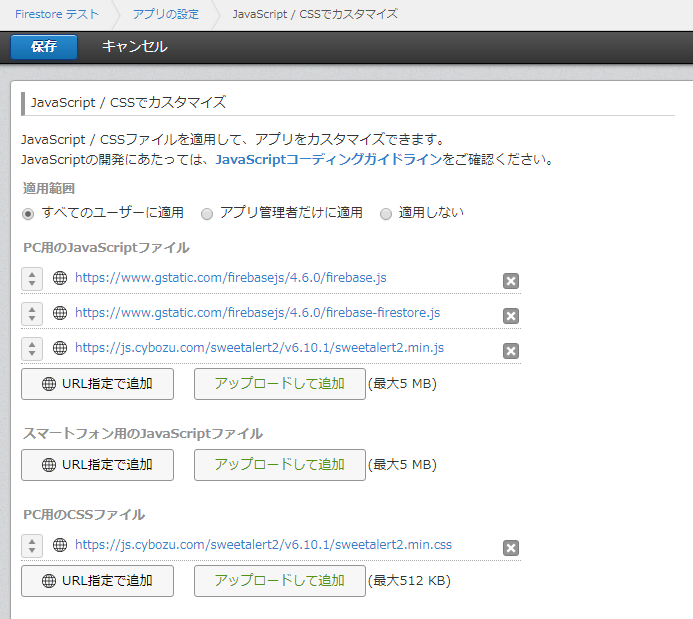Open the firebase.js URL link
The image size is (693, 619).
[231, 277]
